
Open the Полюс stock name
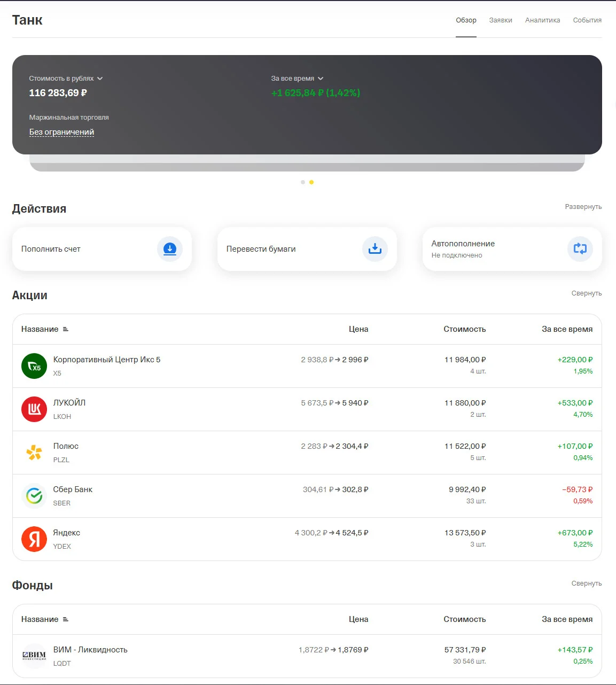(66, 446)
